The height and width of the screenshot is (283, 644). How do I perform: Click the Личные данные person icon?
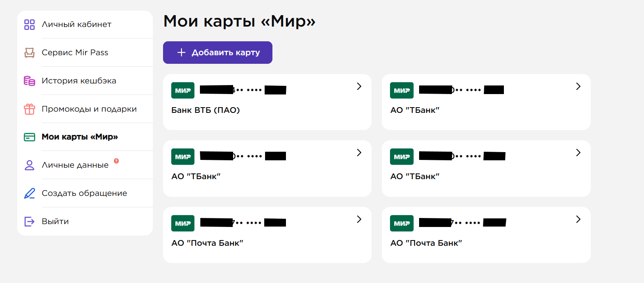(x=29, y=165)
